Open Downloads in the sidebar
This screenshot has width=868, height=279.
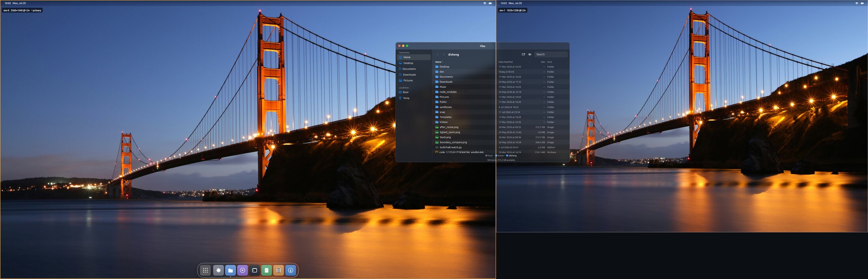(414, 74)
